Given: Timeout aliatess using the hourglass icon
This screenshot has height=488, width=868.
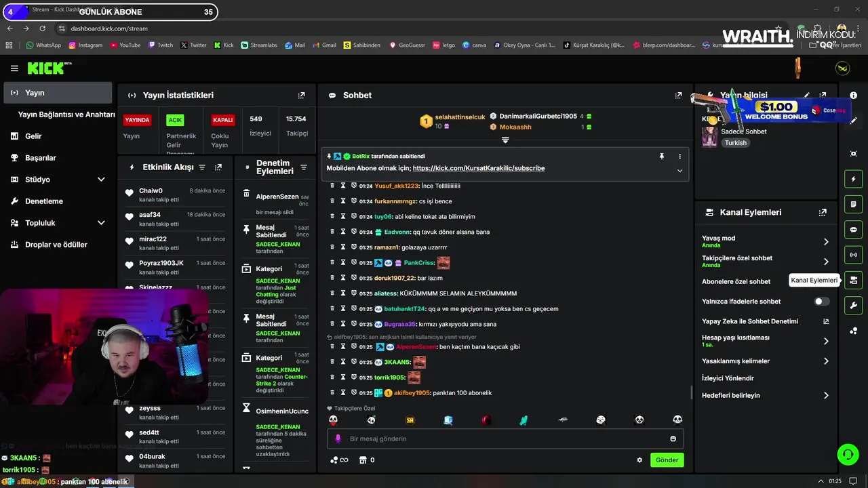Looking at the screenshot, I should coord(343,293).
